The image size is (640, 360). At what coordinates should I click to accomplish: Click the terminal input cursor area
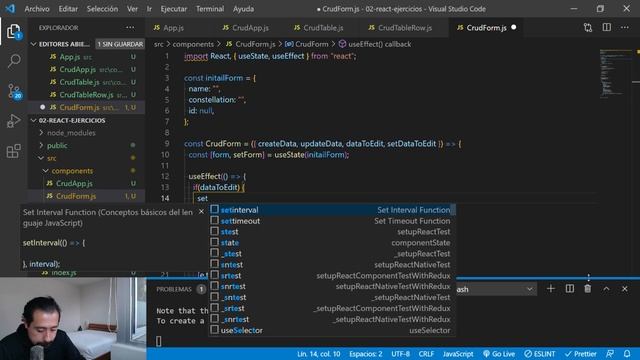click(159, 341)
